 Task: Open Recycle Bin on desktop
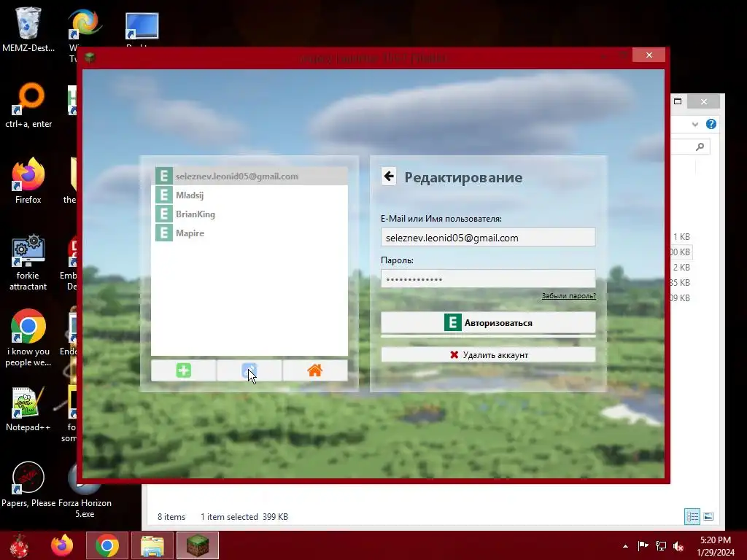point(28,28)
